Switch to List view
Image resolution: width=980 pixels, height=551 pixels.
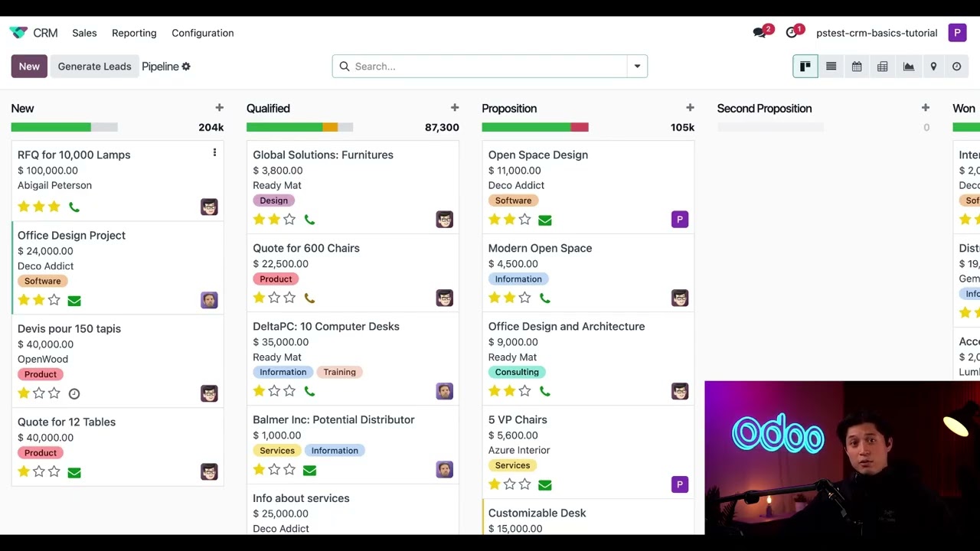831,67
